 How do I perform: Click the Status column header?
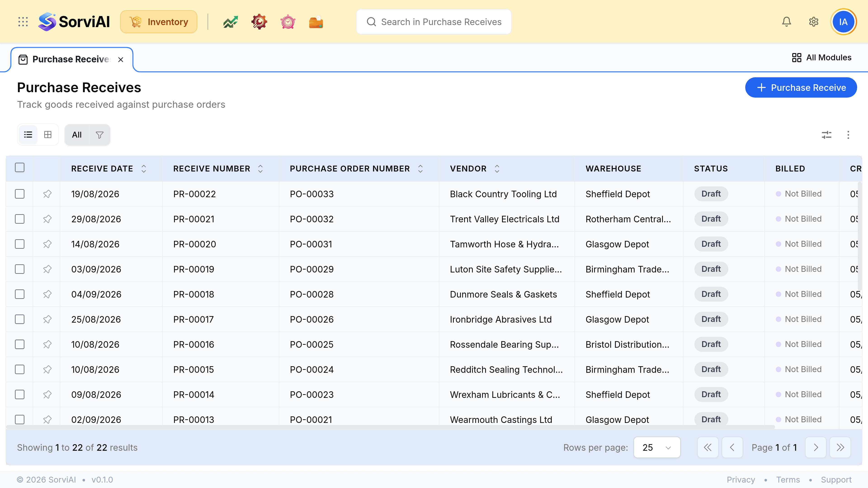(711, 169)
